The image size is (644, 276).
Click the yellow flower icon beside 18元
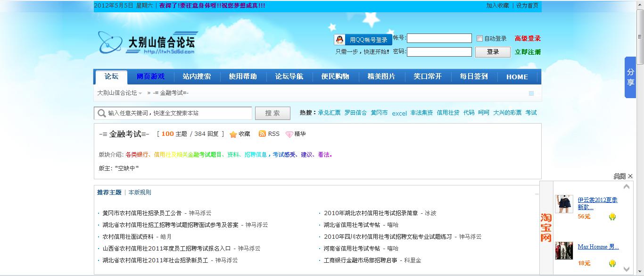(612, 263)
